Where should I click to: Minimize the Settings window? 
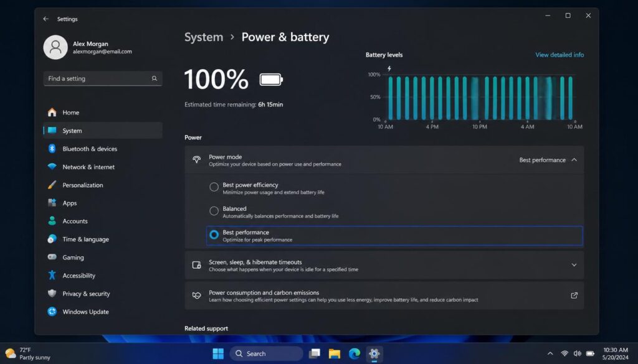tap(548, 16)
